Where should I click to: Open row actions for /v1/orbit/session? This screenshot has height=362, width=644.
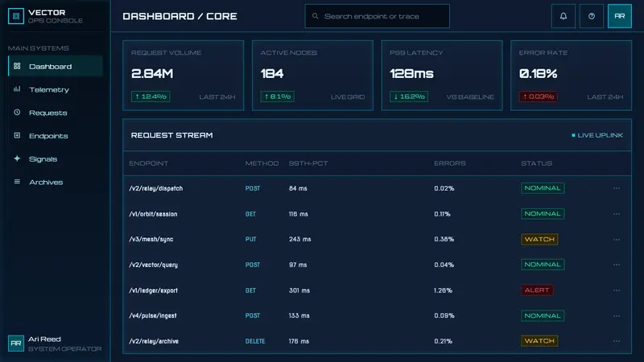tap(617, 214)
